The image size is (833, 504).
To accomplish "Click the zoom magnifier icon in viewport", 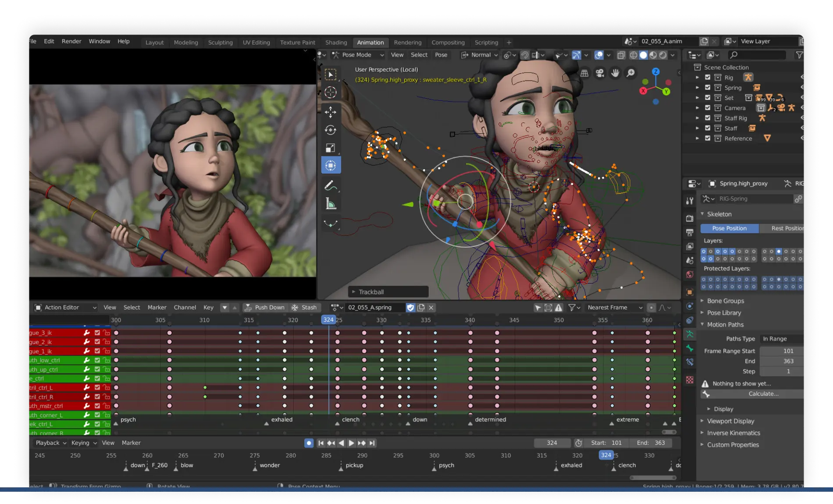I will (630, 73).
